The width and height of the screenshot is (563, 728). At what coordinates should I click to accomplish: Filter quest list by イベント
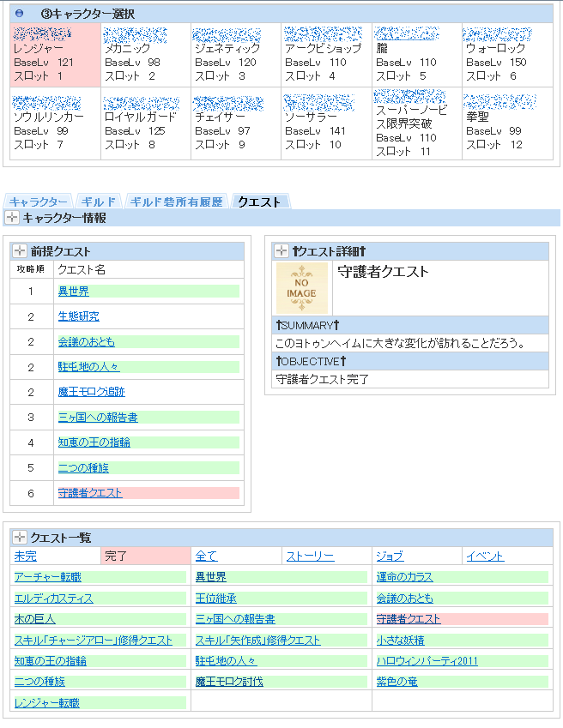(485, 557)
